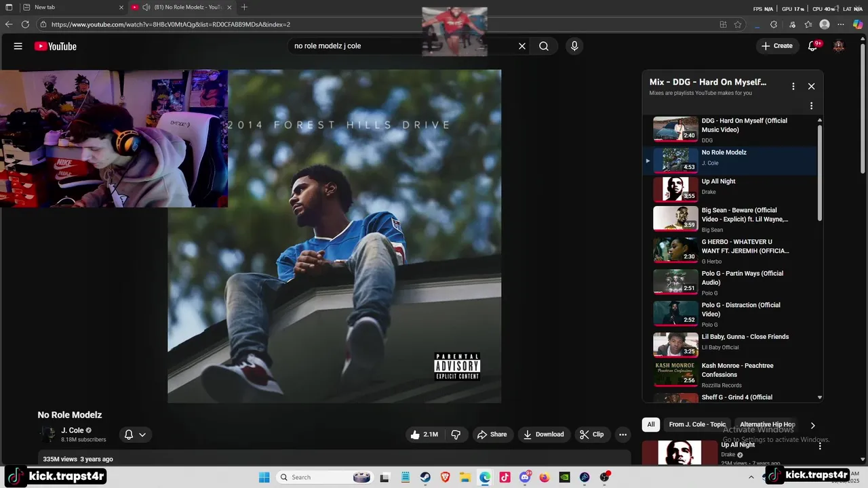Open more actions menu beside Clip

tap(623, 434)
